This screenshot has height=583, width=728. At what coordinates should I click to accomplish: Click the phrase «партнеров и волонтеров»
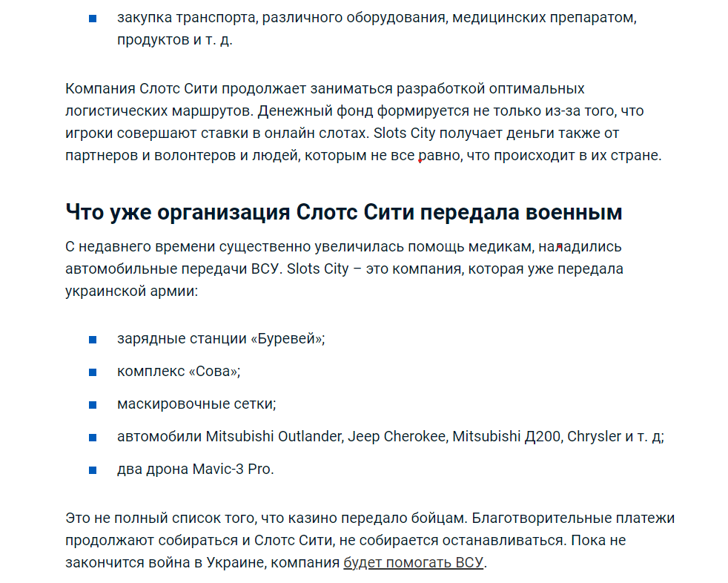click(x=150, y=155)
